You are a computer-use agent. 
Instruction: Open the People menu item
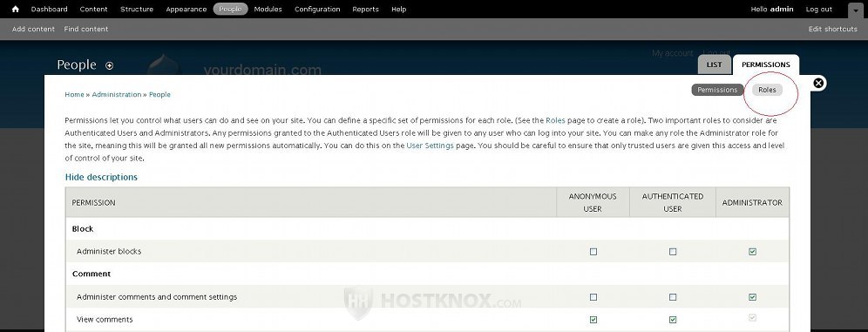(230, 9)
